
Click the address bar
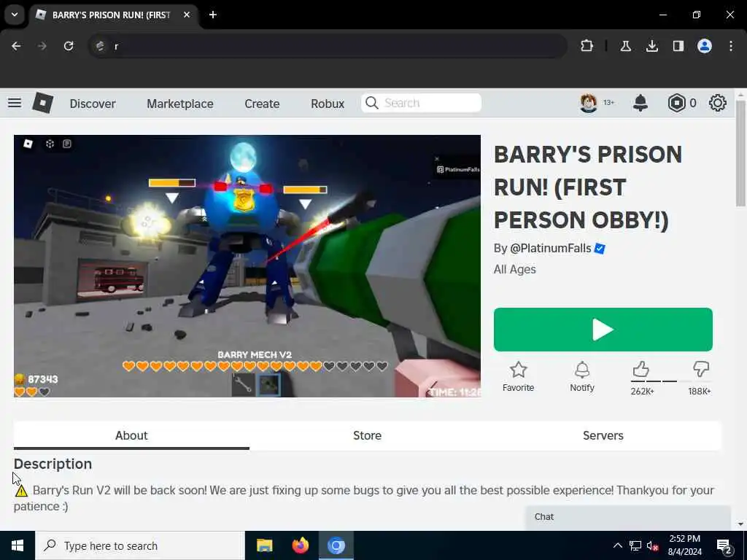329,46
